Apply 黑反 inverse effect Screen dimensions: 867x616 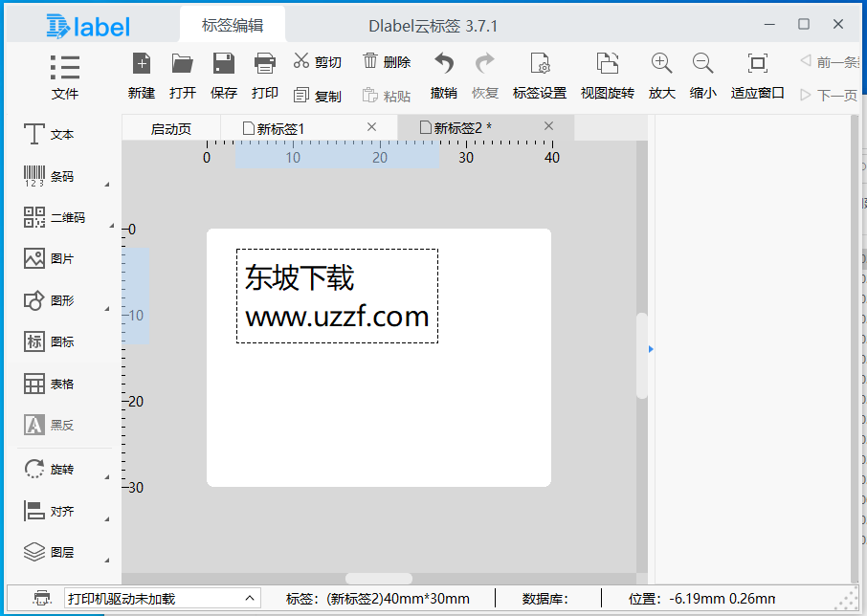[49, 425]
